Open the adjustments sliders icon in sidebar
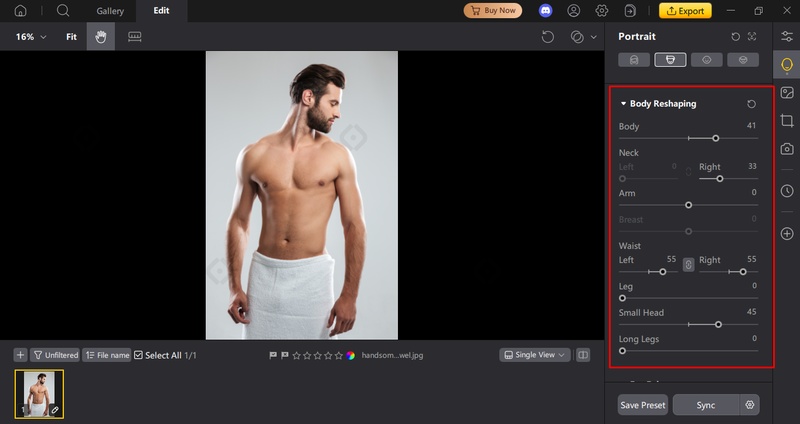Screen dimensions: 800x424 tap(787, 36)
